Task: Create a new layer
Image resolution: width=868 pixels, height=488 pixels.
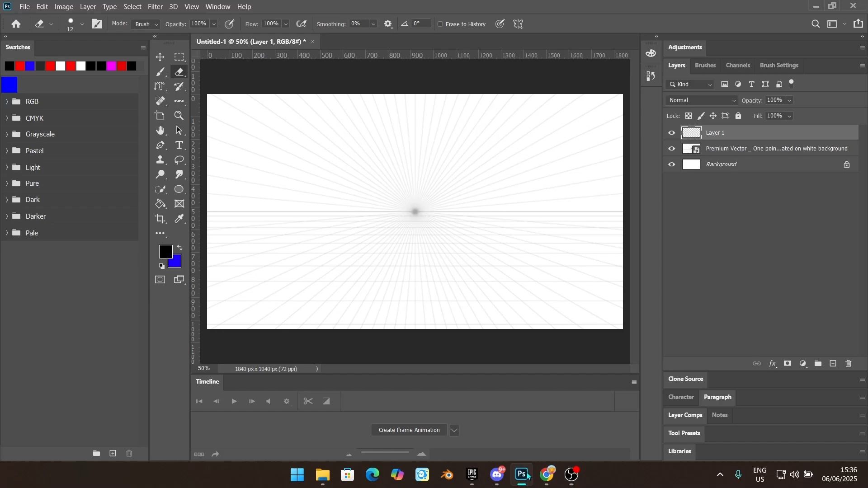Action: [833, 364]
